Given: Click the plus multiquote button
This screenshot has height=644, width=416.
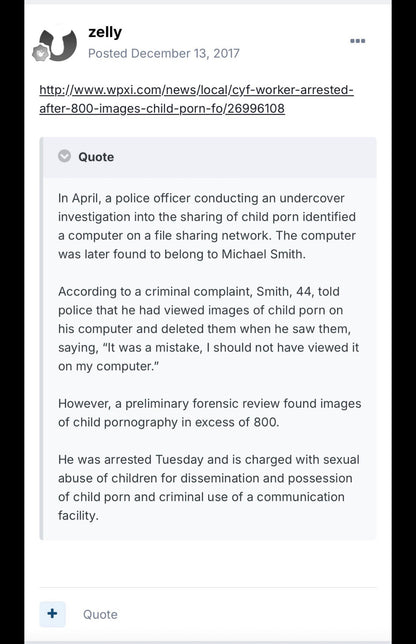Looking at the screenshot, I should [x=52, y=614].
